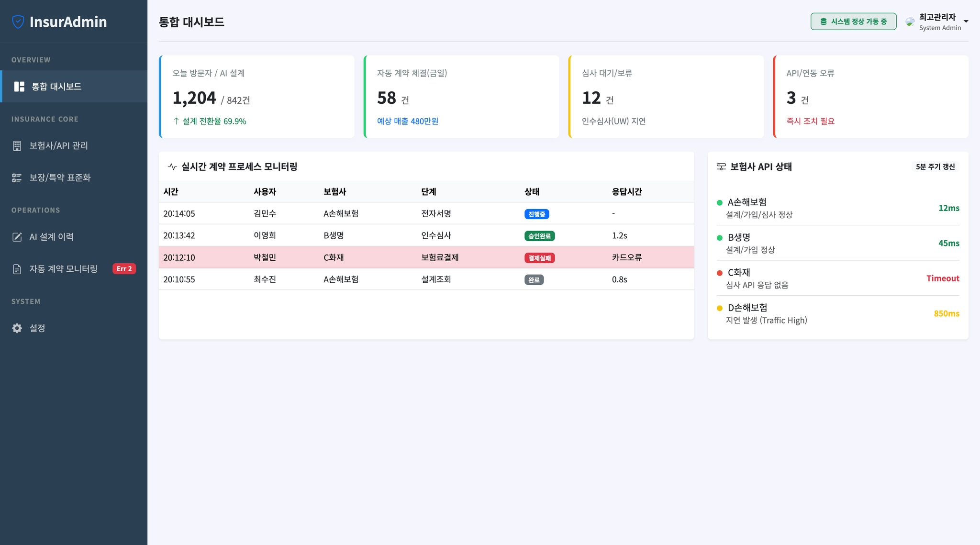Screen dimensions: 980x545
Task: Click the 보장/특약 표준화 checklist icon
Action: (17, 178)
